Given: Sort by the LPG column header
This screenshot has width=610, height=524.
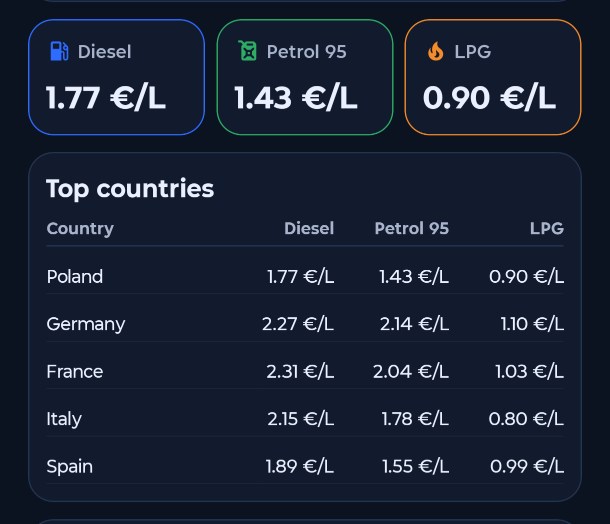Looking at the screenshot, I should [547, 229].
